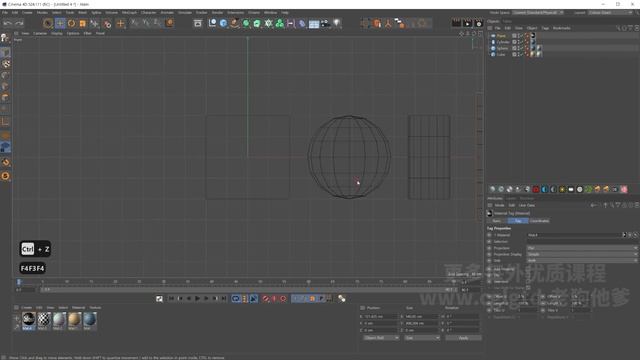Image resolution: width=640 pixels, height=360 pixels.
Task: Select the checkered material thumbnail
Action: [x=44, y=320]
